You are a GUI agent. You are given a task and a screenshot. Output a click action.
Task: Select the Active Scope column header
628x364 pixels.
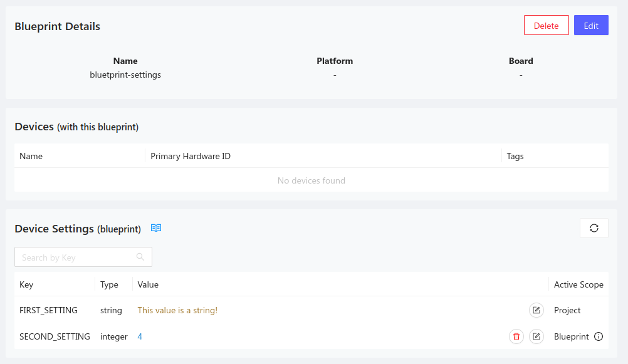[578, 284]
